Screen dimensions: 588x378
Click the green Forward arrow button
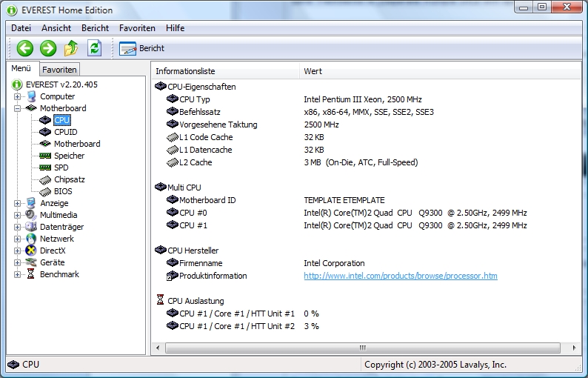[x=48, y=48]
